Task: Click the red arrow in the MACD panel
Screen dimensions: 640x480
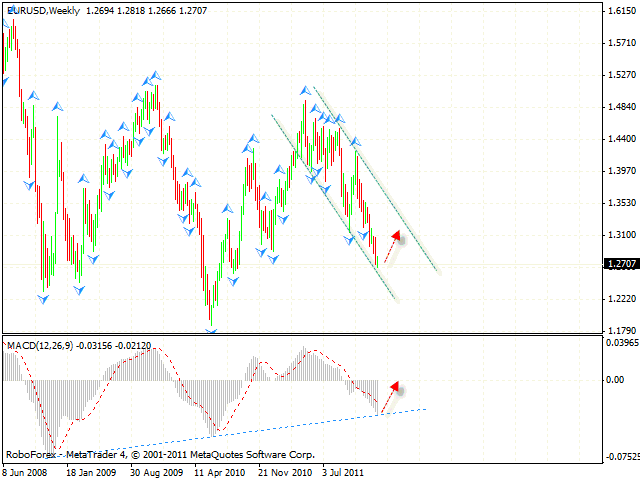Action: coord(391,394)
